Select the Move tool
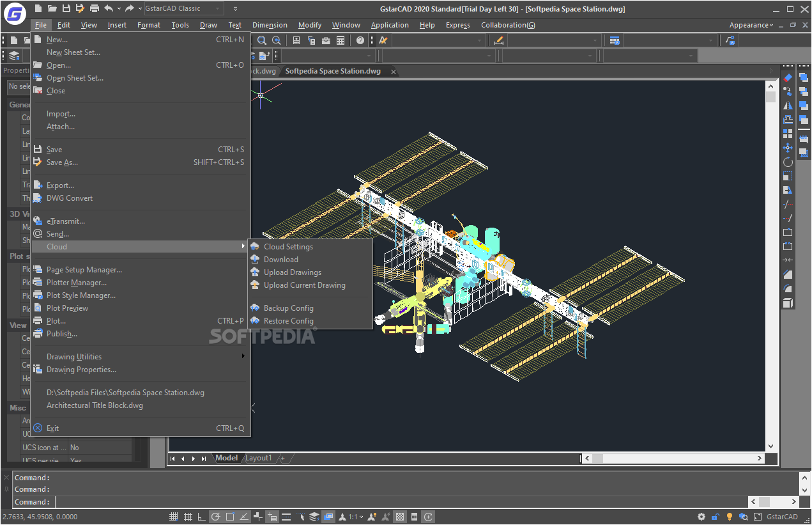812x525 pixels. pyautogui.click(x=788, y=148)
